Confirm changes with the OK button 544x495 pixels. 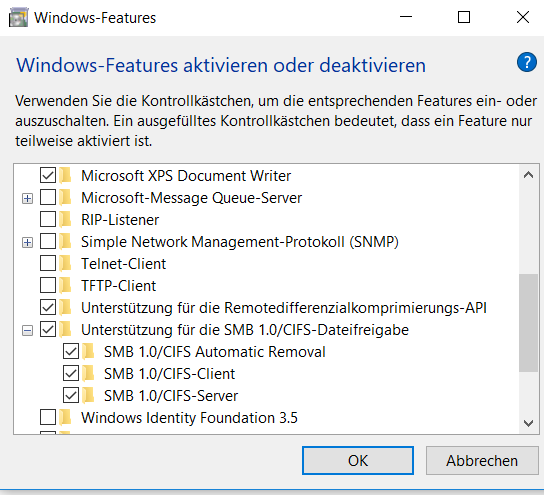[358, 461]
